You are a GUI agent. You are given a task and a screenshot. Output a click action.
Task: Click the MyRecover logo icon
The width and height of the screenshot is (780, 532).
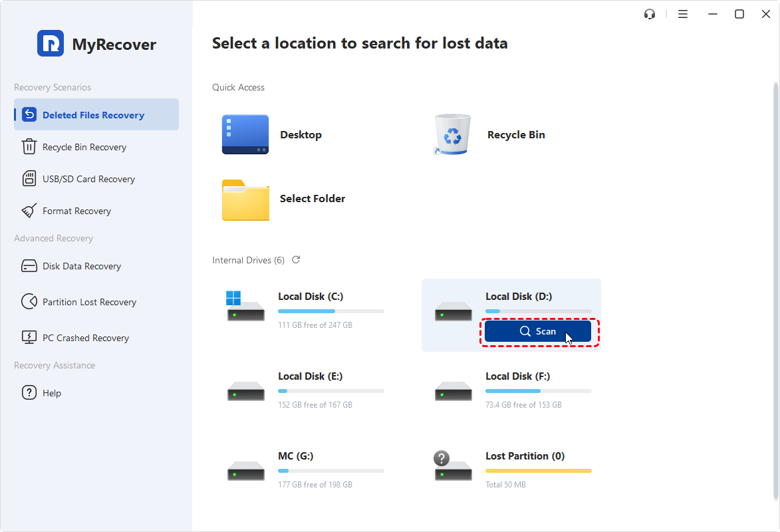[51, 43]
